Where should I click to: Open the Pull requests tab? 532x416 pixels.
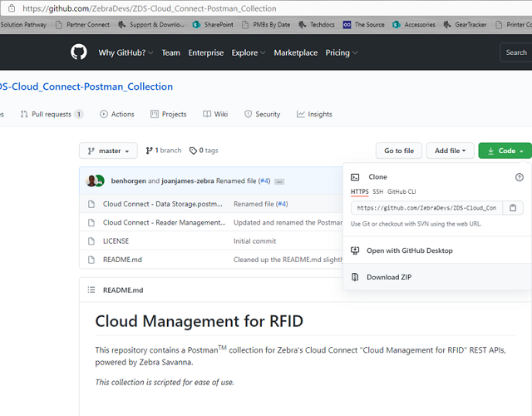pyautogui.click(x=51, y=114)
